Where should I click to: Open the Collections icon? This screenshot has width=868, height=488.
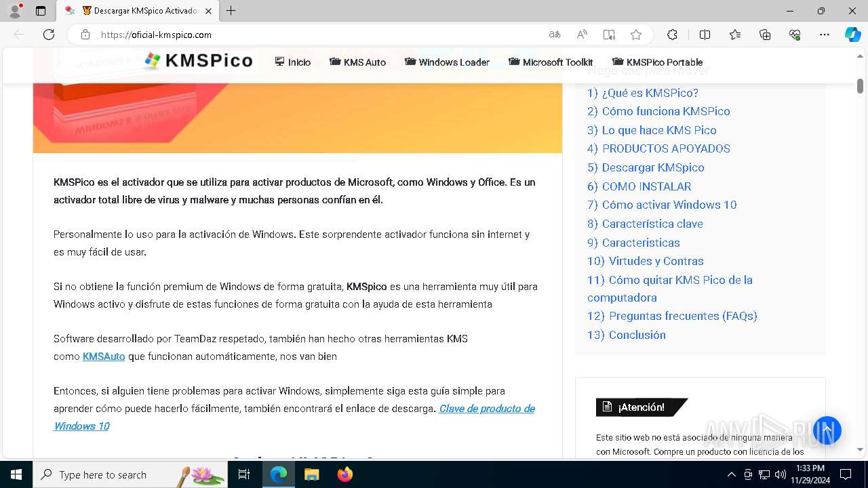765,35
